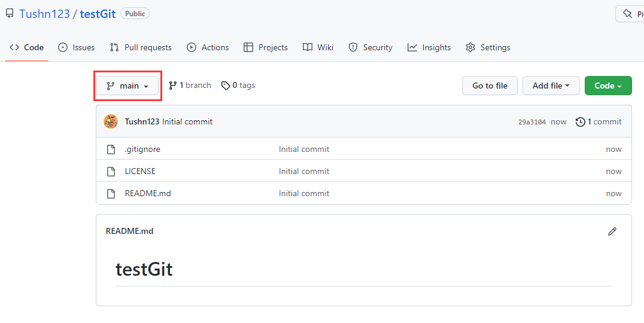This screenshot has width=644, height=323.
Task: Click the file icon beside LICENSE
Action: (x=111, y=172)
